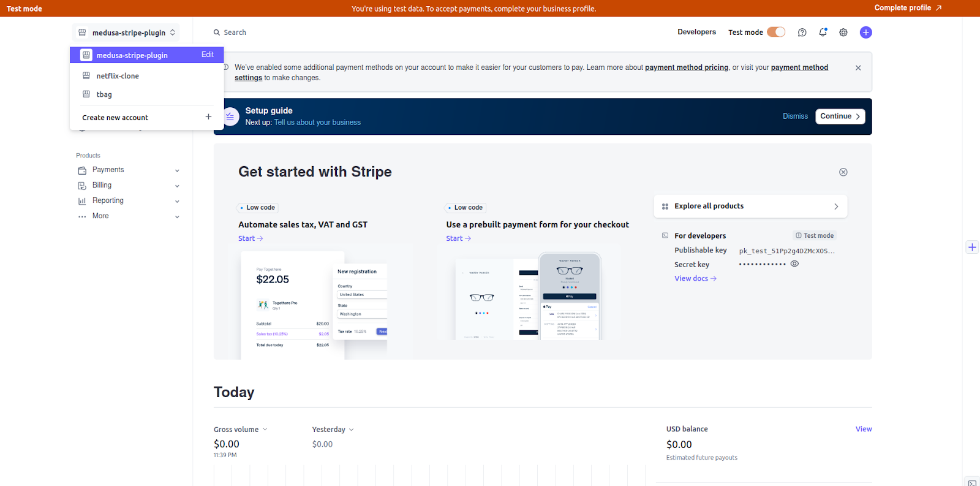980x486 pixels.
Task: Expand the More section chevron
Action: (x=177, y=217)
